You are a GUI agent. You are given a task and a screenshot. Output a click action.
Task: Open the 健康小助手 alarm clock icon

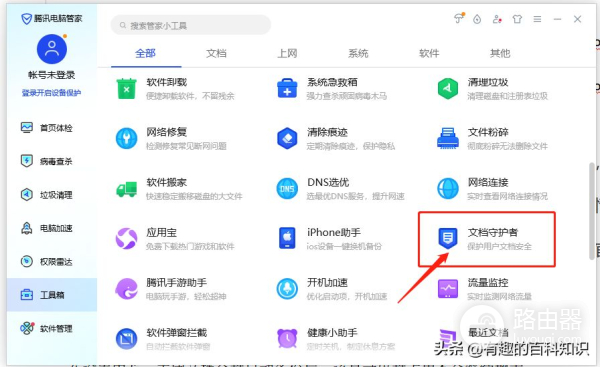pyautogui.click(x=287, y=338)
